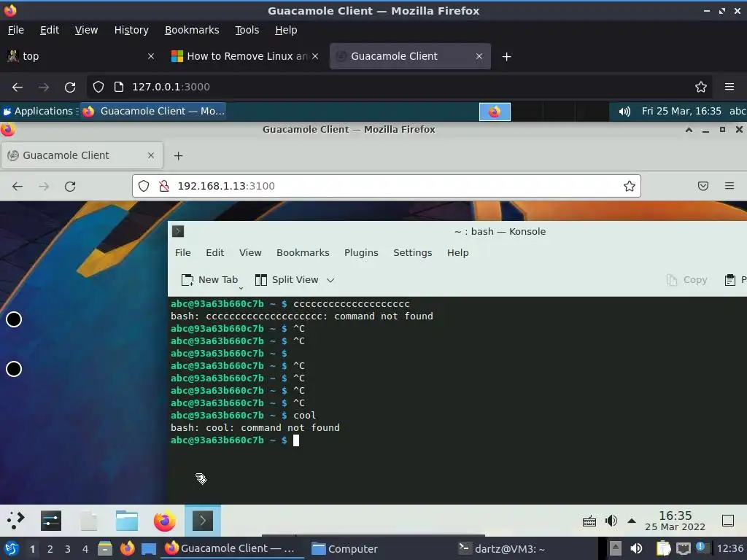The height and width of the screenshot is (560, 747).
Task: Click the keyboard icon in the KDE tray
Action: (589, 521)
